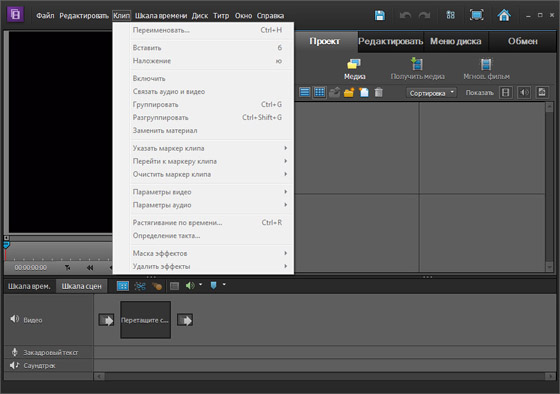This screenshot has height=394, width=560.
Task: Choose Вставить from Клип menu
Action: 204,48
